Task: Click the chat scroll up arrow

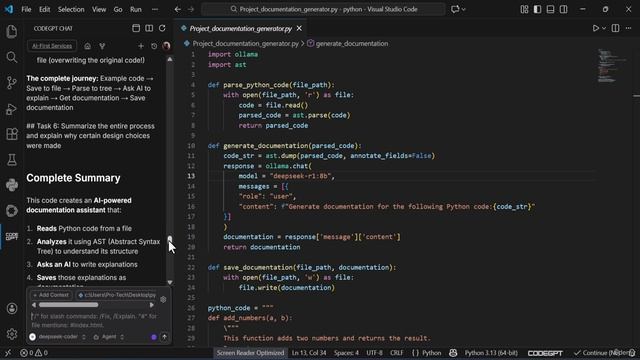Action: [x=170, y=59]
